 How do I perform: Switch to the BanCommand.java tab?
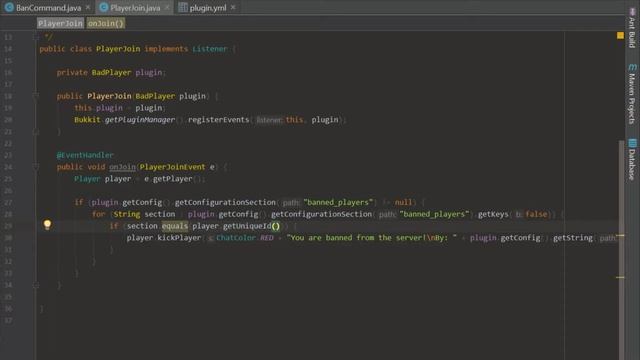tap(48, 8)
